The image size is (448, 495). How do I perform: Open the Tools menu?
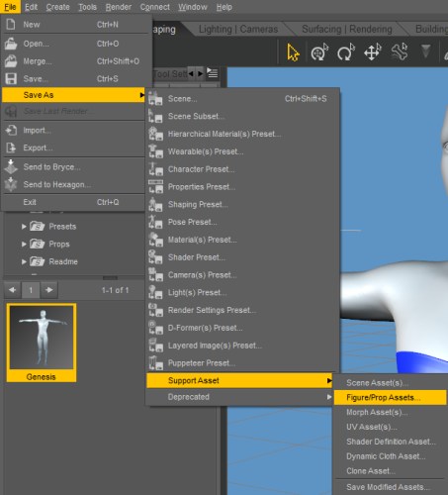tap(87, 7)
